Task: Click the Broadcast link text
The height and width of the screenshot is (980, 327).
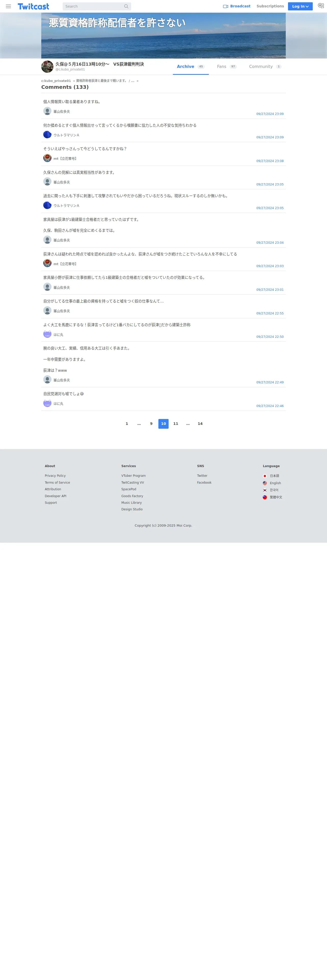Action: pyautogui.click(x=240, y=6)
